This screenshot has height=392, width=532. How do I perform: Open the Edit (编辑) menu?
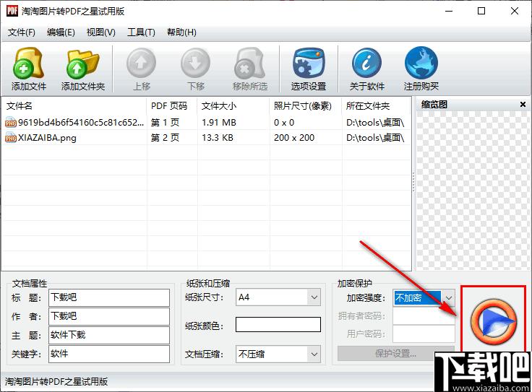point(61,32)
